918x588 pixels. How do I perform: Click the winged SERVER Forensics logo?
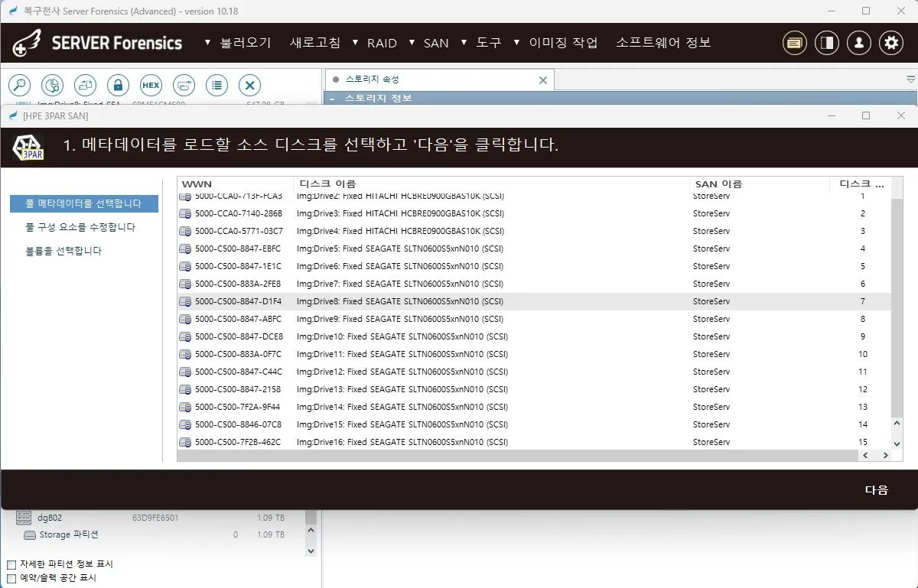(27, 44)
